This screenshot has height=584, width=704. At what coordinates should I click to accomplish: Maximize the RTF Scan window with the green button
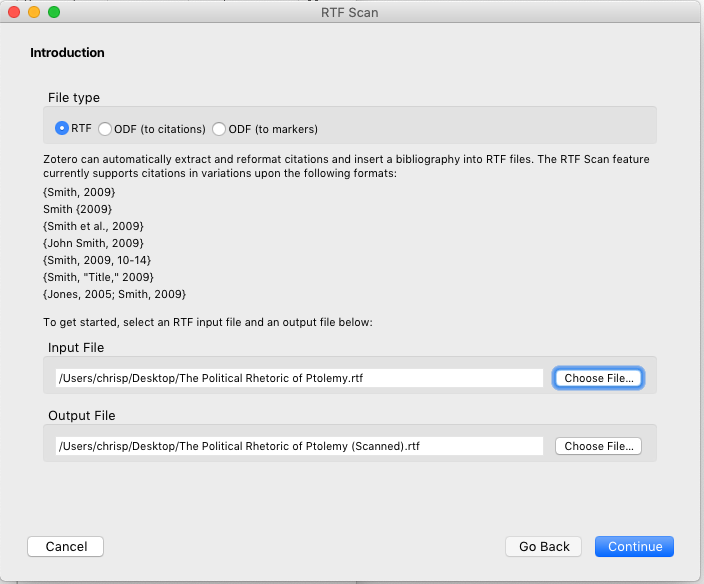[54, 12]
